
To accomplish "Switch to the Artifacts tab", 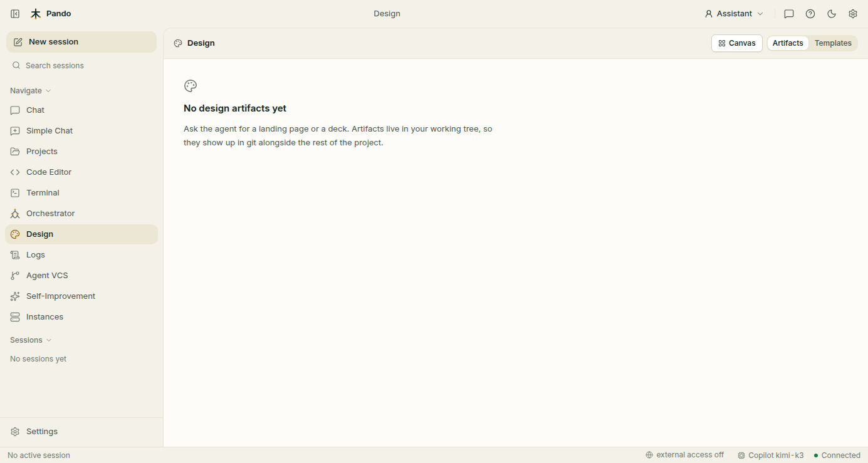I will pos(788,43).
